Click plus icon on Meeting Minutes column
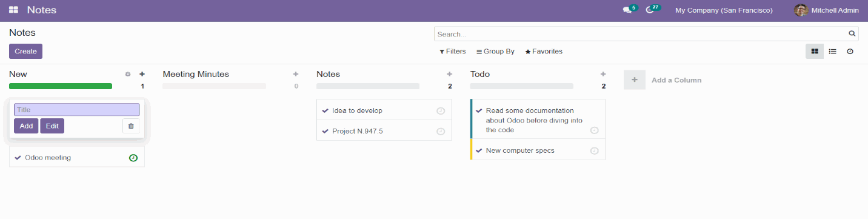Image resolution: width=868 pixels, height=219 pixels. [296, 74]
